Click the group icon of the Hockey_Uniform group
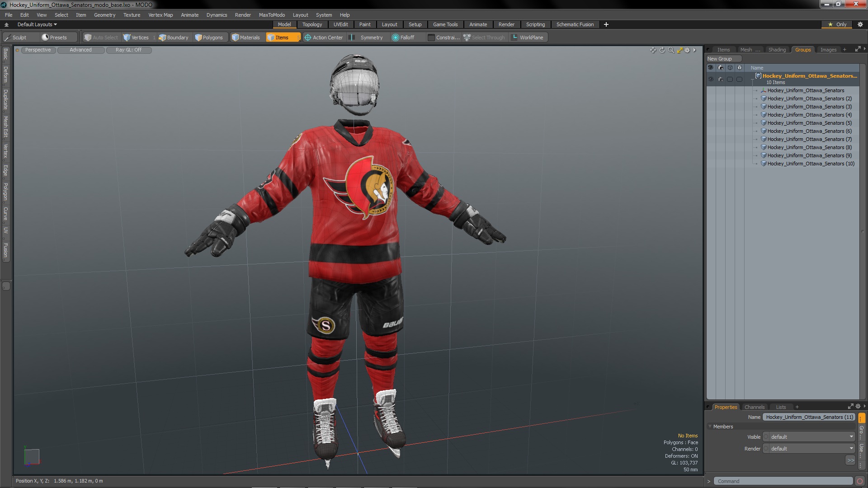 (x=758, y=76)
